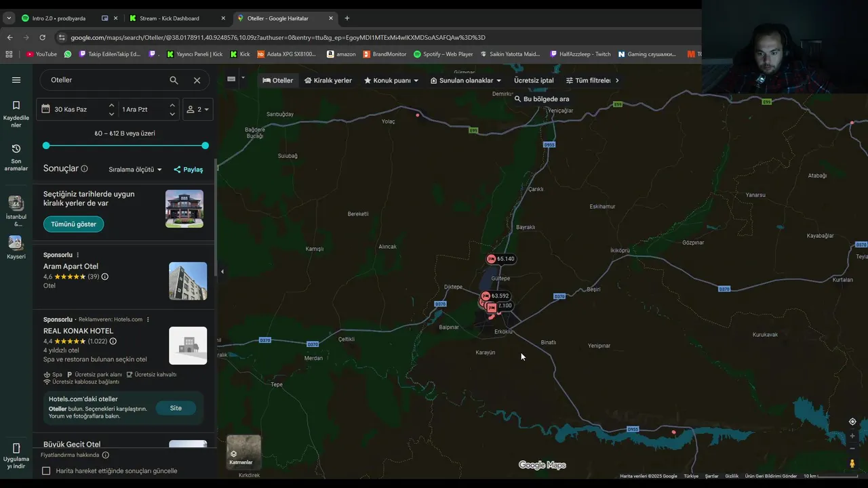
Task: Click the browser back arrow
Action: tap(9, 37)
